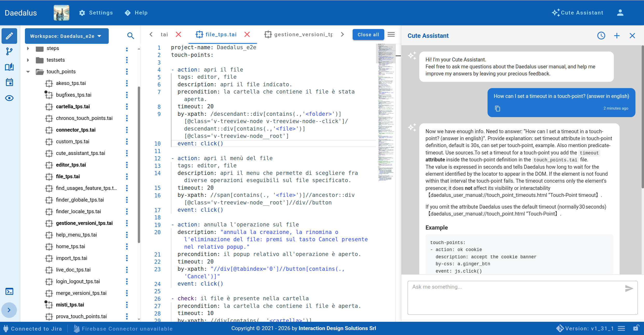The width and height of the screenshot is (644, 335).
Task: Click the Settings gear menu
Action: click(x=96, y=13)
